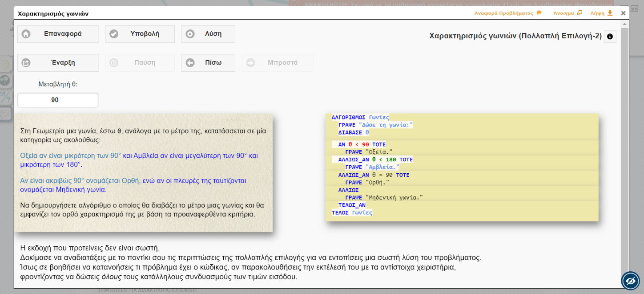This screenshot has width=644, height=294.
Task: Step forward with the Μπροστά button
Action: click(278, 63)
